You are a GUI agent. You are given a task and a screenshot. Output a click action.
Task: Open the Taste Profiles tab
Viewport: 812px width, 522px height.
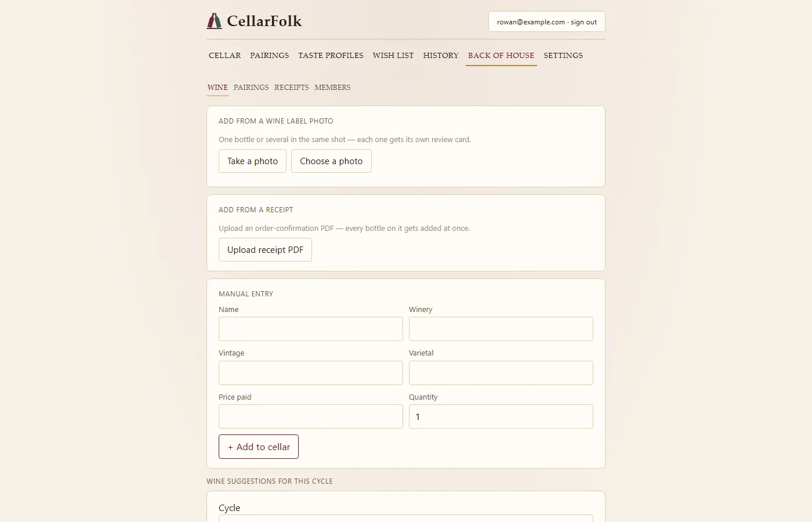(331, 56)
